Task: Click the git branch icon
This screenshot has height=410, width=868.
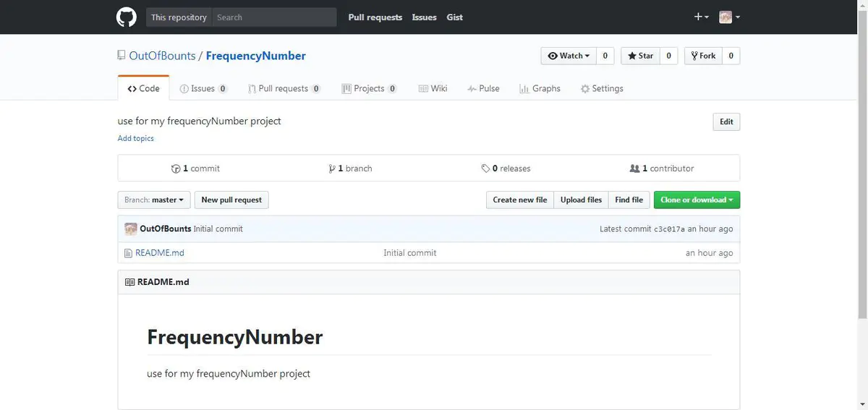Action: coord(331,168)
